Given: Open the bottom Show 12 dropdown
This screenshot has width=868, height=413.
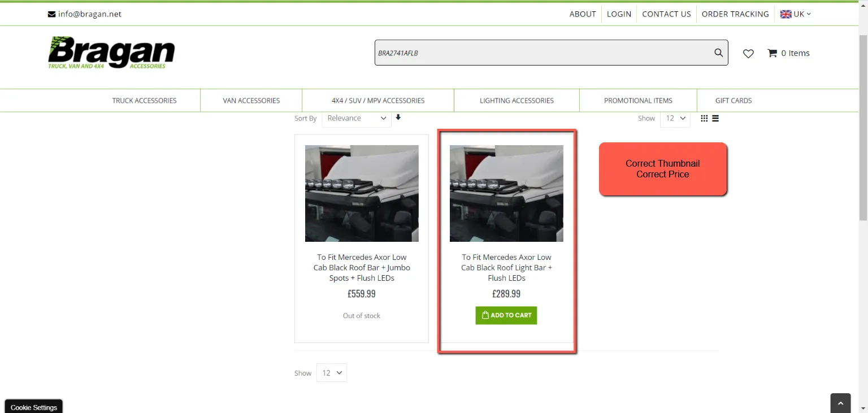Looking at the screenshot, I should coord(332,373).
